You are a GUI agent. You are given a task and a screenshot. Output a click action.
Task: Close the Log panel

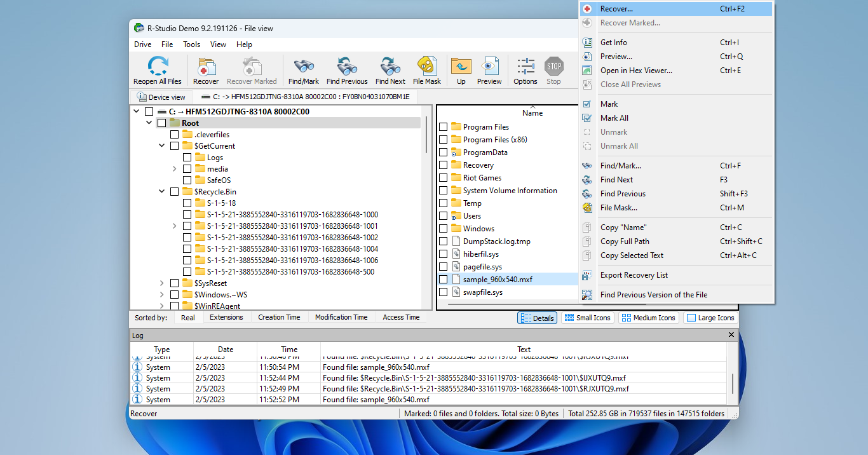(x=732, y=335)
